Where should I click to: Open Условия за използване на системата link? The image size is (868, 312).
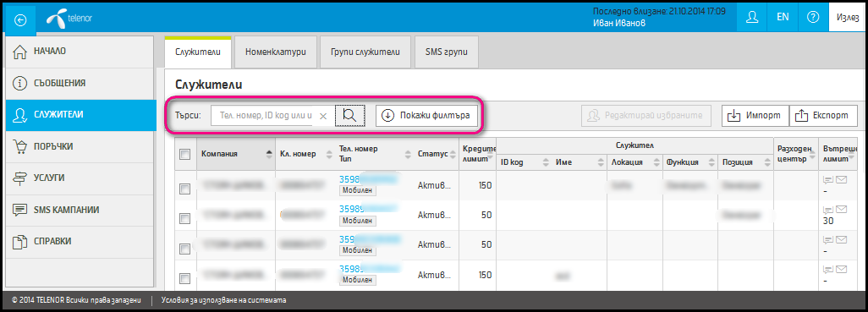(223, 300)
